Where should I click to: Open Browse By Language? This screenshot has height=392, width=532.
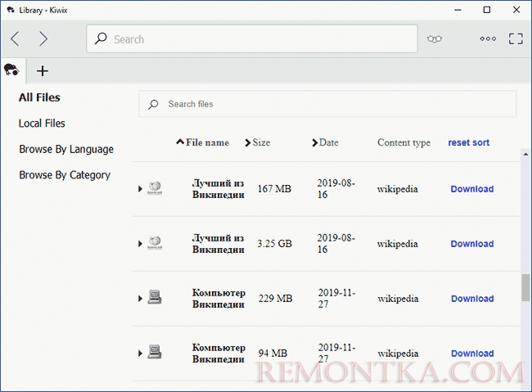pos(66,149)
